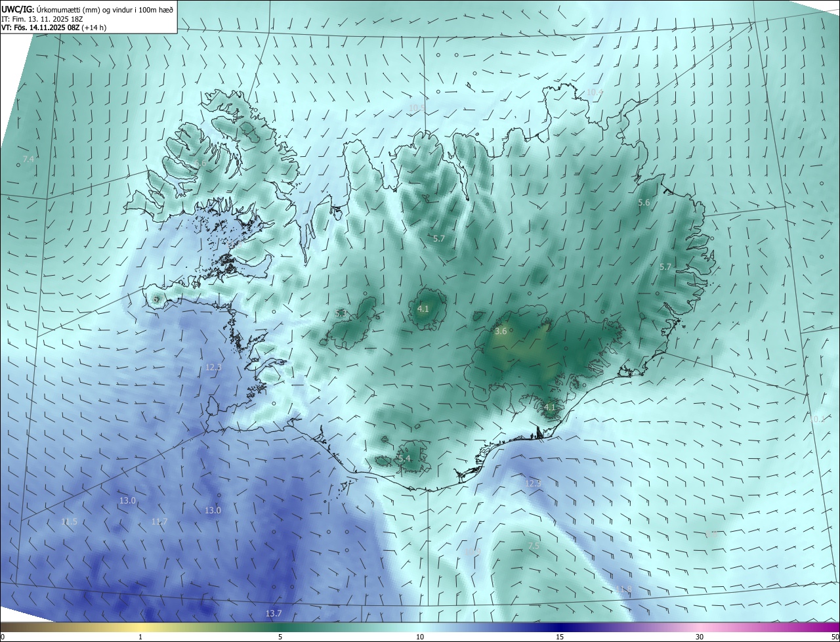Click the pale yellow colour band above the 1 tick
This screenshot has height=642, width=840.
pyautogui.click(x=140, y=627)
